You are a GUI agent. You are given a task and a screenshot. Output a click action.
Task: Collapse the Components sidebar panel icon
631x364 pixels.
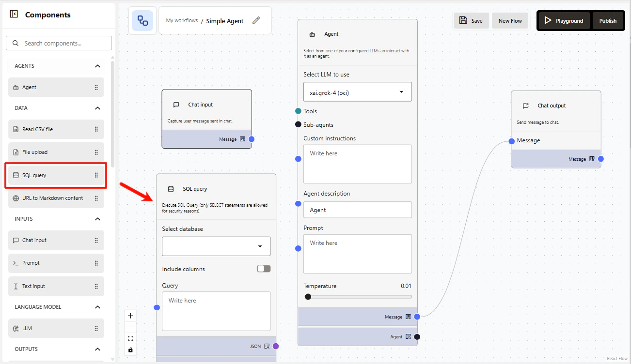[14, 15]
